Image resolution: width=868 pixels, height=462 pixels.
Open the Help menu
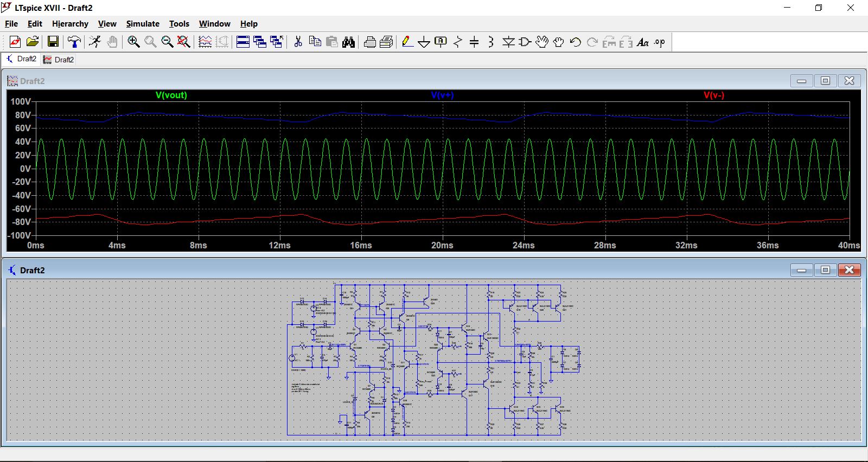pyautogui.click(x=249, y=24)
